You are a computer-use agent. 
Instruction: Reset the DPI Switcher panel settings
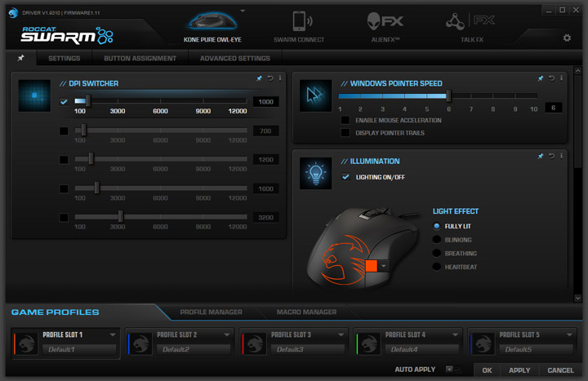(x=270, y=78)
